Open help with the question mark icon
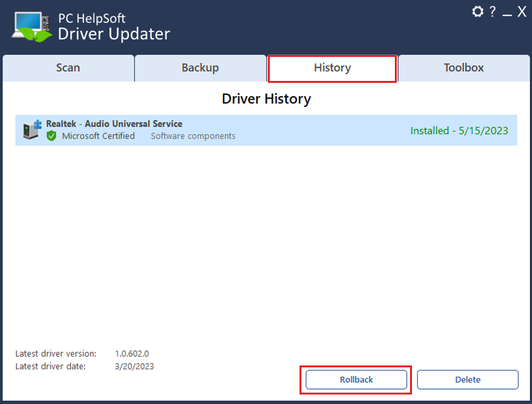532x404 pixels. (492, 11)
